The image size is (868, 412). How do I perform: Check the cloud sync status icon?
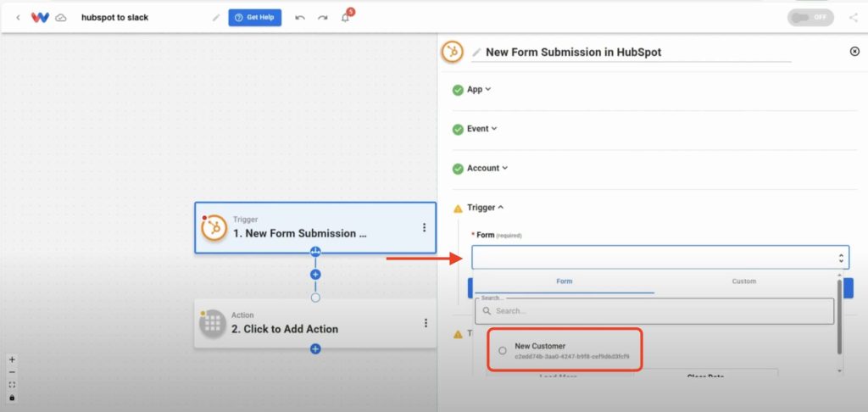click(61, 18)
